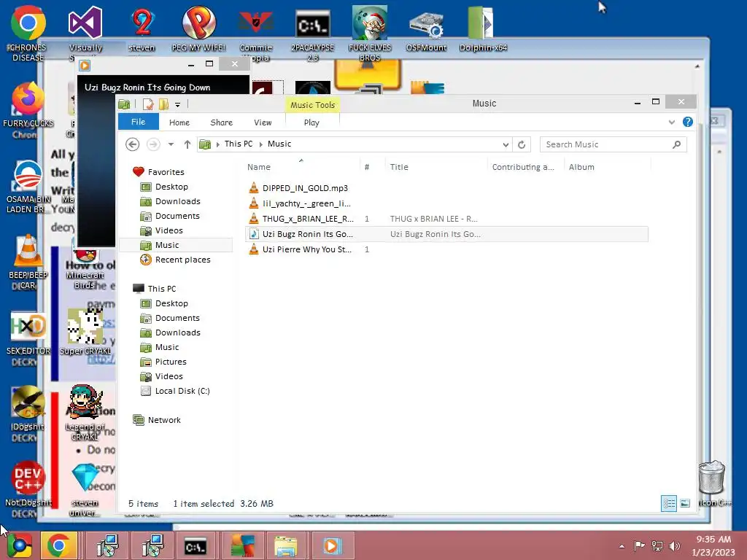Image resolution: width=747 pixels, height=560 pixels.
Task: Expand the Explorer ribbon chevron
Action: pyautogui.click(x=672, y=122)
